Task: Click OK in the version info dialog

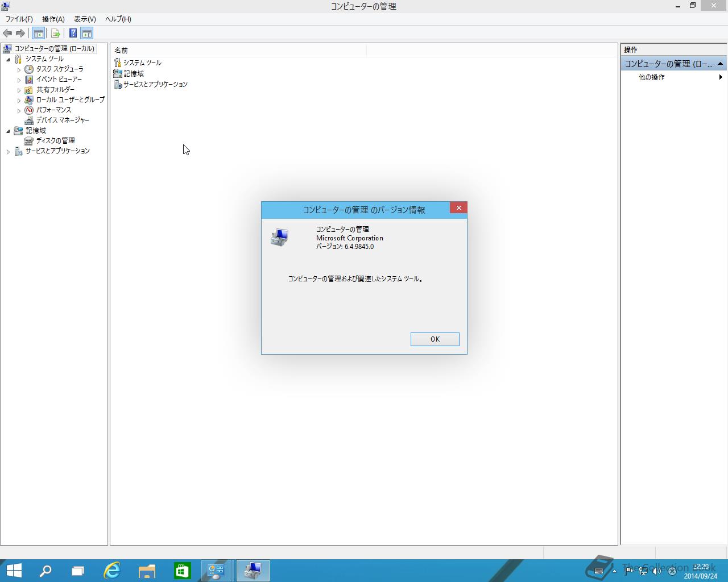Action: [x=435, y=339]
